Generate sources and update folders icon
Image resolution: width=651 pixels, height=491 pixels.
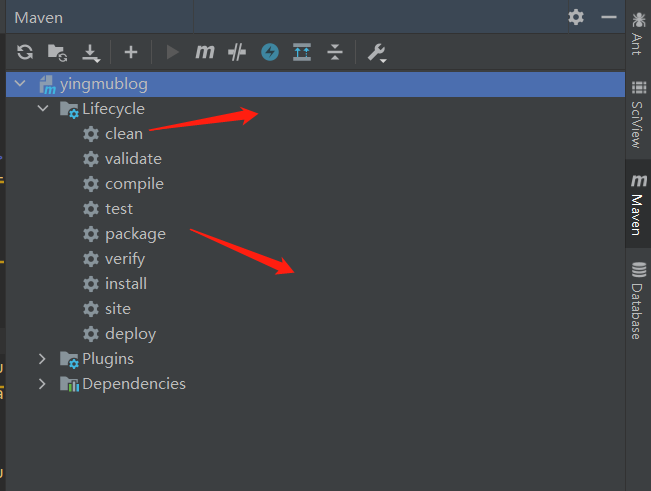point(57,53)
